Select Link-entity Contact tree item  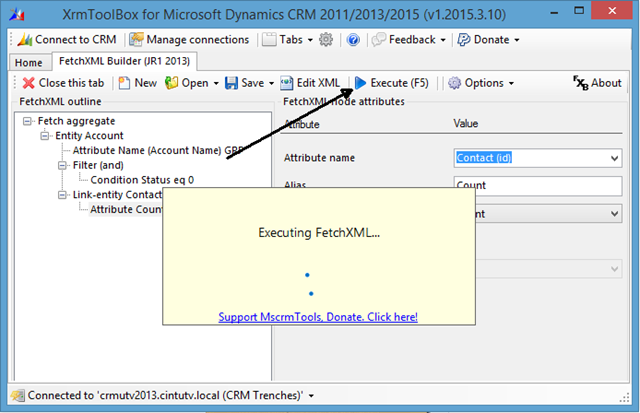[118, 195]
